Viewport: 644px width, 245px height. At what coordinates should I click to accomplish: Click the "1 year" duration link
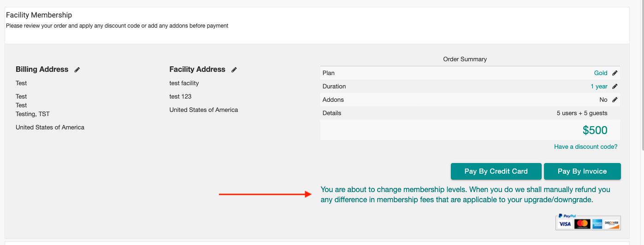coord(599,86)
